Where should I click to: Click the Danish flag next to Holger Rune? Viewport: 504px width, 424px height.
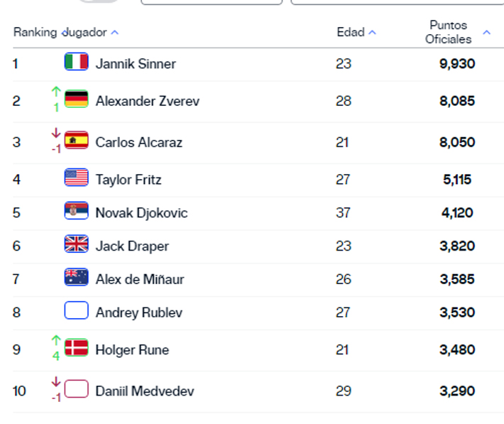pos(76,348)
